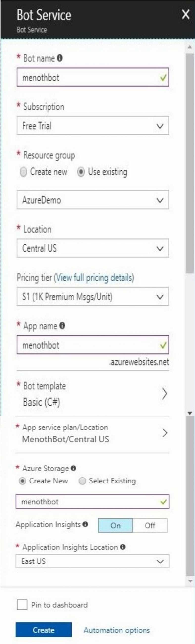
Task: Click the Azure Storage info icon
Action: [x=73, y=468]
